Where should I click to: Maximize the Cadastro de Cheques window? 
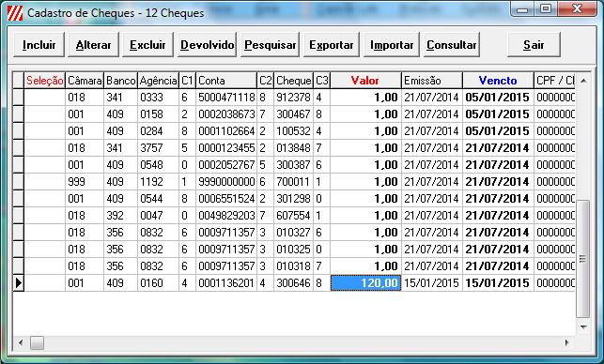point(546,9)
